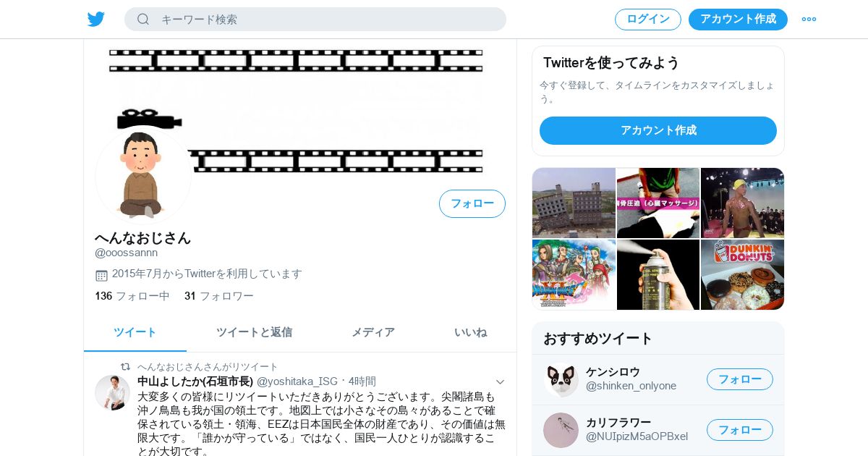Open the 136 フォロー中 link
Screen dimensions: 868x456
click(x=132, y=296)
